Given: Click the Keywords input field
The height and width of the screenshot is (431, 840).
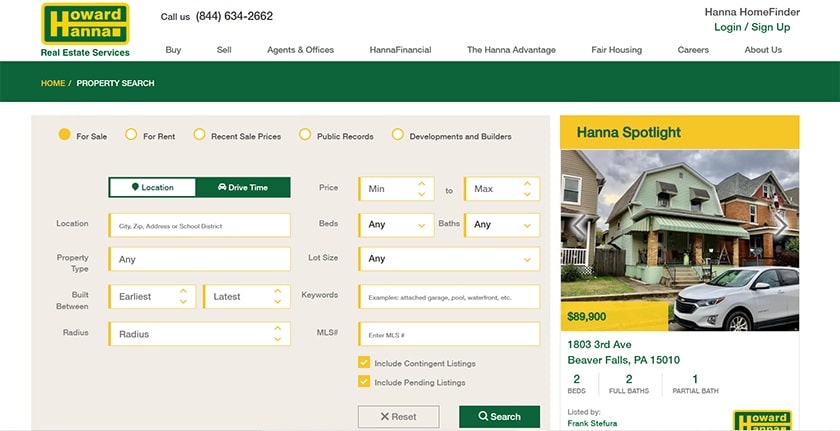Looking at the screenshot, I should click(449, 297).
